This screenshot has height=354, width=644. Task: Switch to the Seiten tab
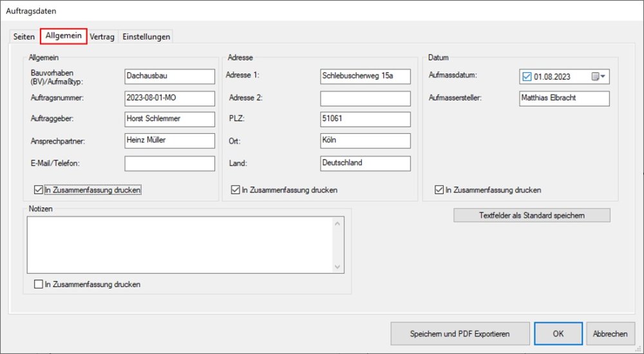[x=24, y=37]
